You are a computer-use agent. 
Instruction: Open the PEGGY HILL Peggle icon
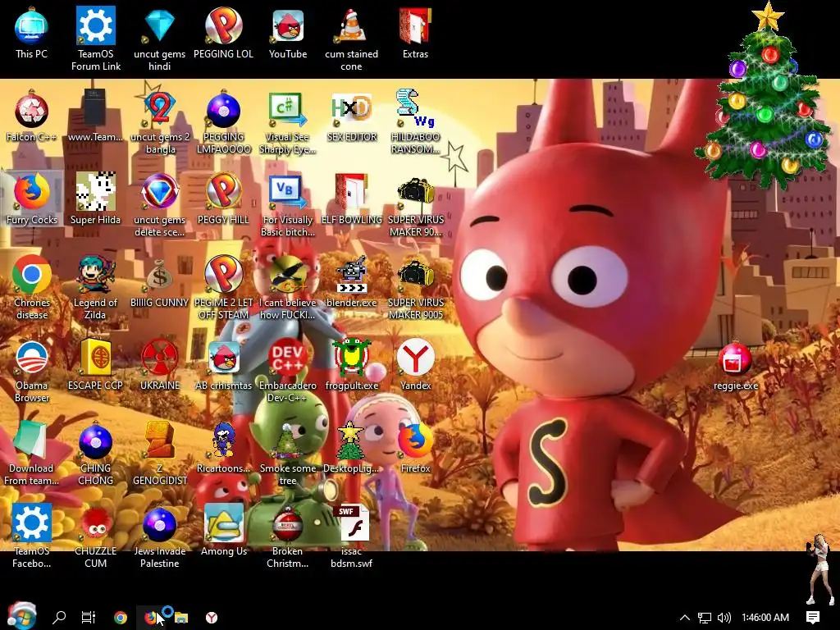point(223,199)
